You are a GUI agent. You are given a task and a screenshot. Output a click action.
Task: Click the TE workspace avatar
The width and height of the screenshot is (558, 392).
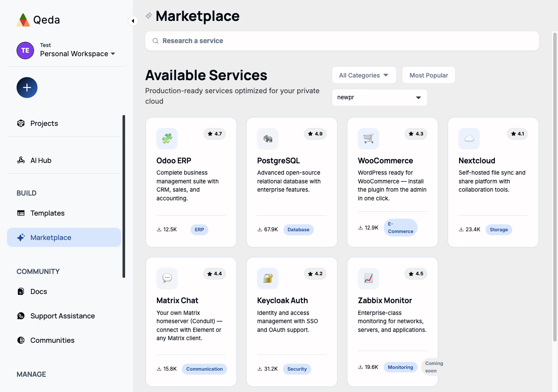(x=25, y=51)
